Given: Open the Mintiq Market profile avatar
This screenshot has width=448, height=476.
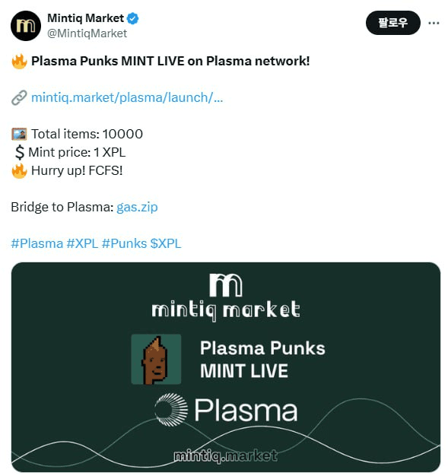Looking at the screenshot, I should (x=26, y=26).
